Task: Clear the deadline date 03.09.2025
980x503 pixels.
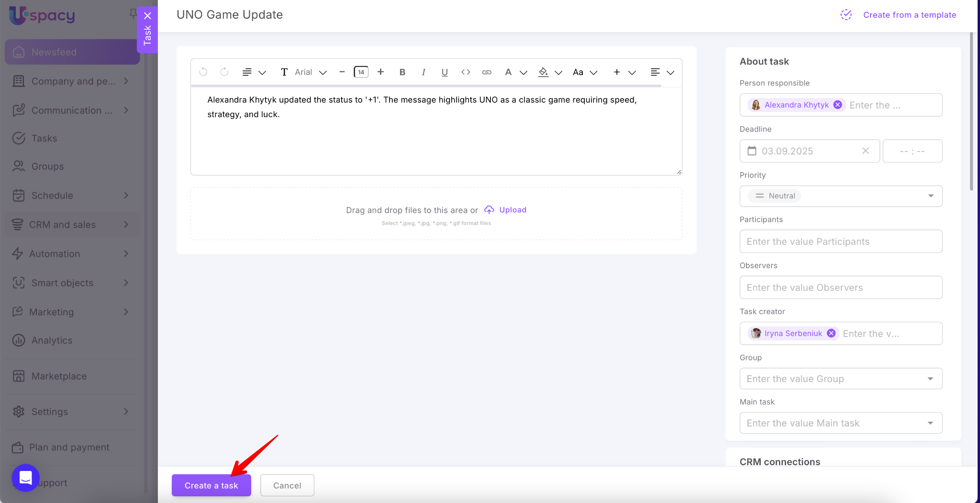Action: tap(865, 151)
